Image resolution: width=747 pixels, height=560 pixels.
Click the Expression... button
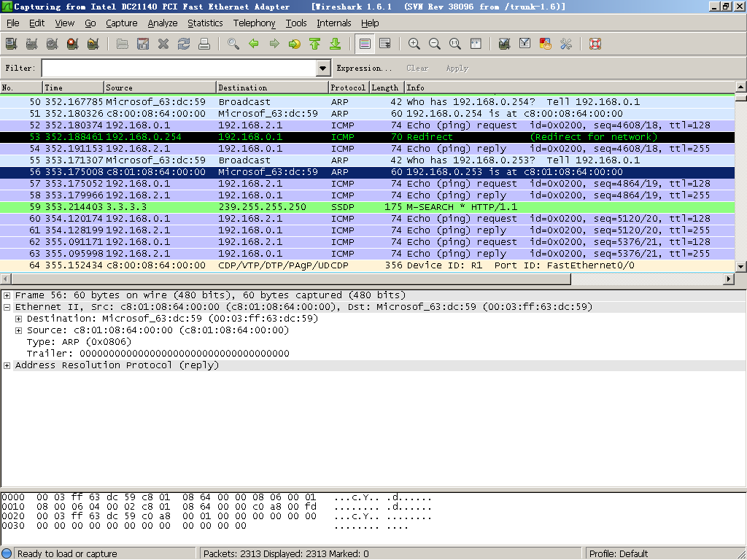pos(365,68)
